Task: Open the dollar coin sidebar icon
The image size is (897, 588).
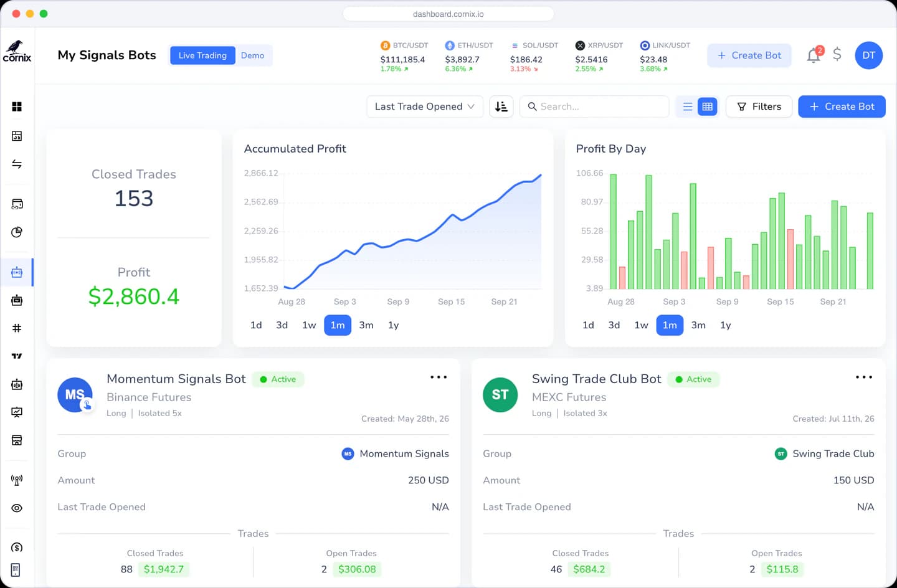Action: (x=17, y=548)
